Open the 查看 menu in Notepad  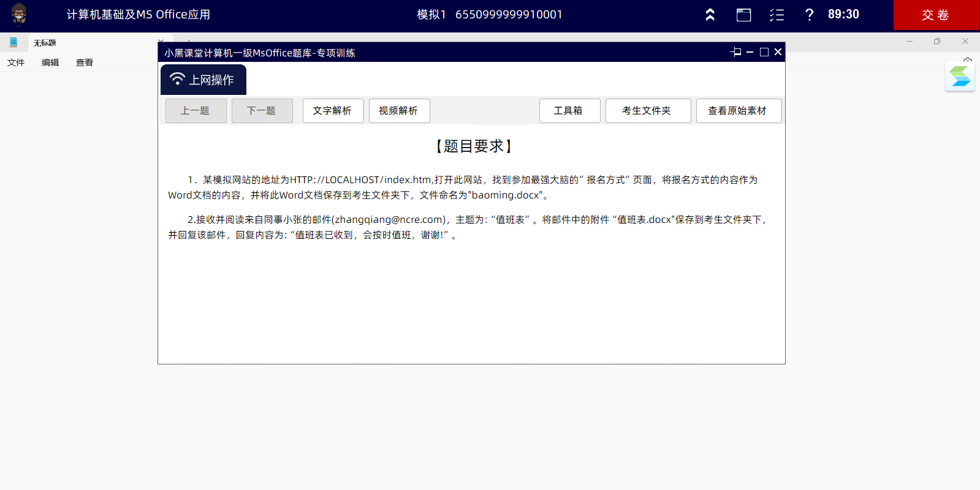[x=85, y=62]
